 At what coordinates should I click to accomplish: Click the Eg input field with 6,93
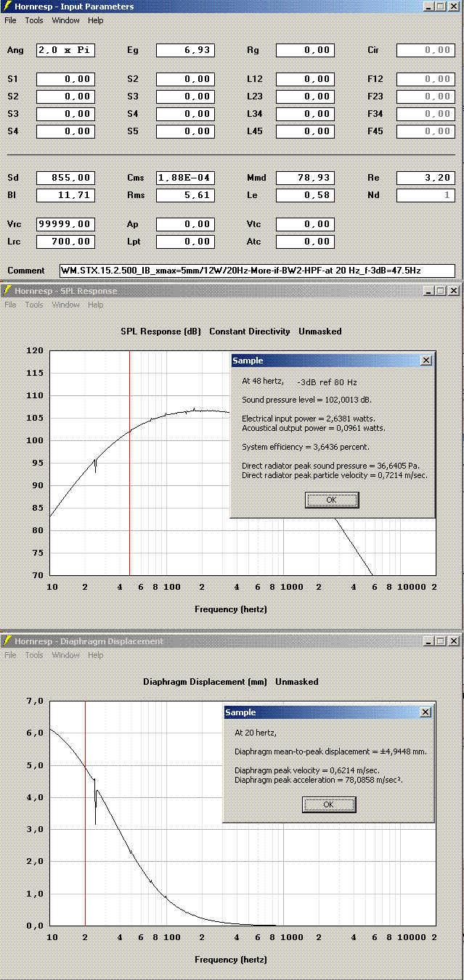(185, 51)
